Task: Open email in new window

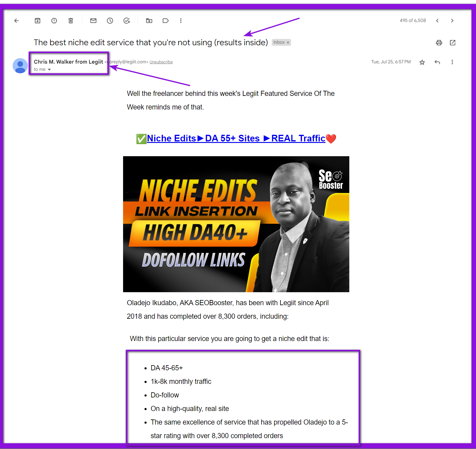Action: click(452, 43)
